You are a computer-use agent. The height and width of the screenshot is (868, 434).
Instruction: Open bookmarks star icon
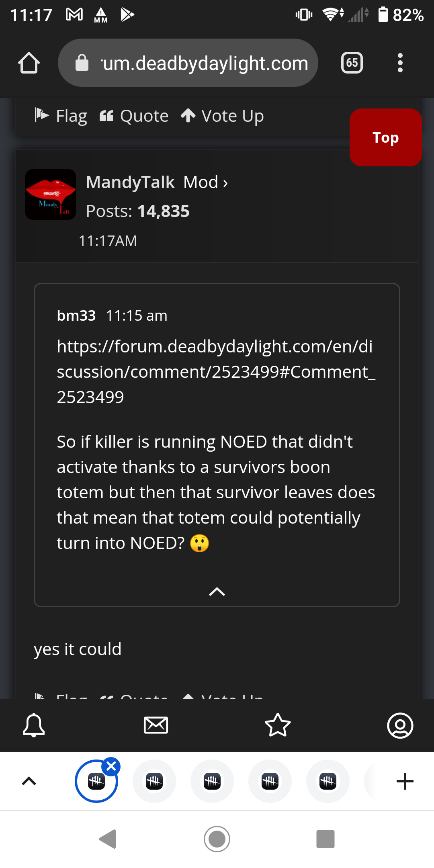tap(278, 725)
